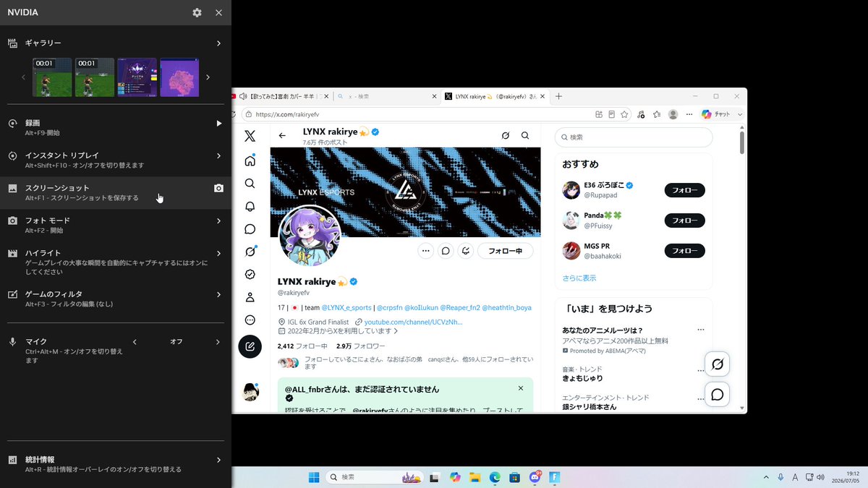Add page to favorites with star icon
The width and height of the screenshot is (868, 488).
click(x=624, y=114)
